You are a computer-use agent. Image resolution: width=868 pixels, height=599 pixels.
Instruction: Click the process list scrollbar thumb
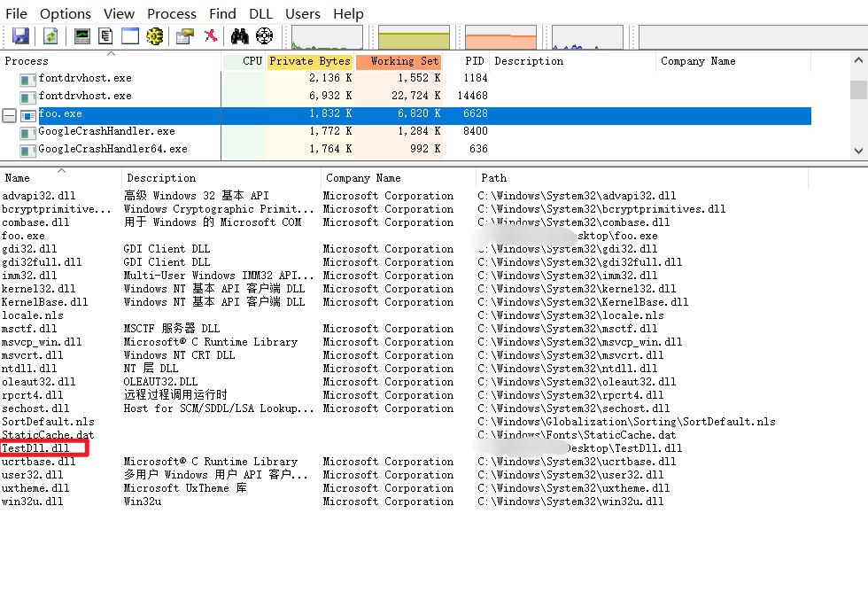[x=858, y=89]
